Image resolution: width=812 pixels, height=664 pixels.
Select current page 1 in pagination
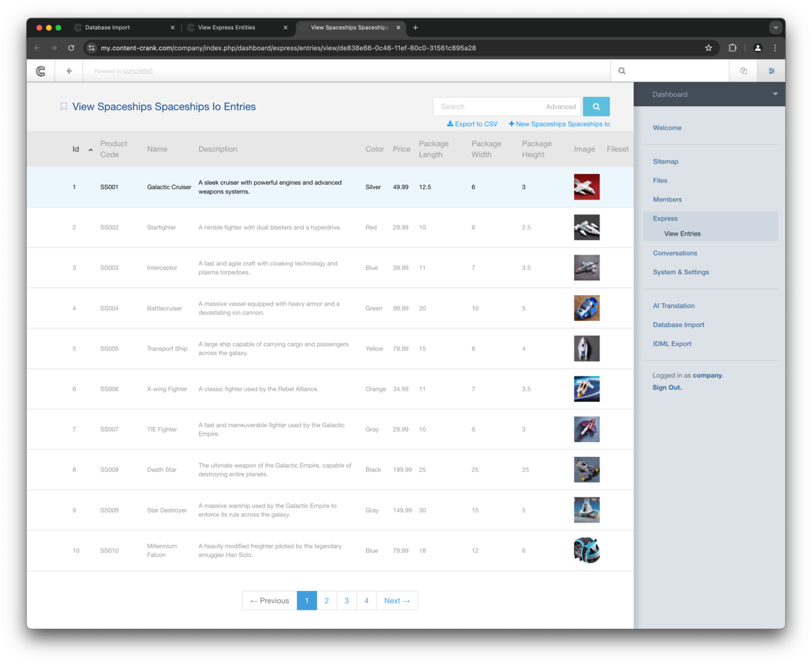(307, 600)
